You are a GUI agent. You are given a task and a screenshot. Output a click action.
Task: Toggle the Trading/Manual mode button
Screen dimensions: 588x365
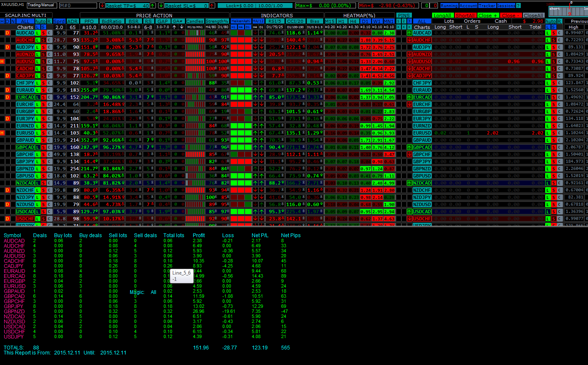coord(42,5)
